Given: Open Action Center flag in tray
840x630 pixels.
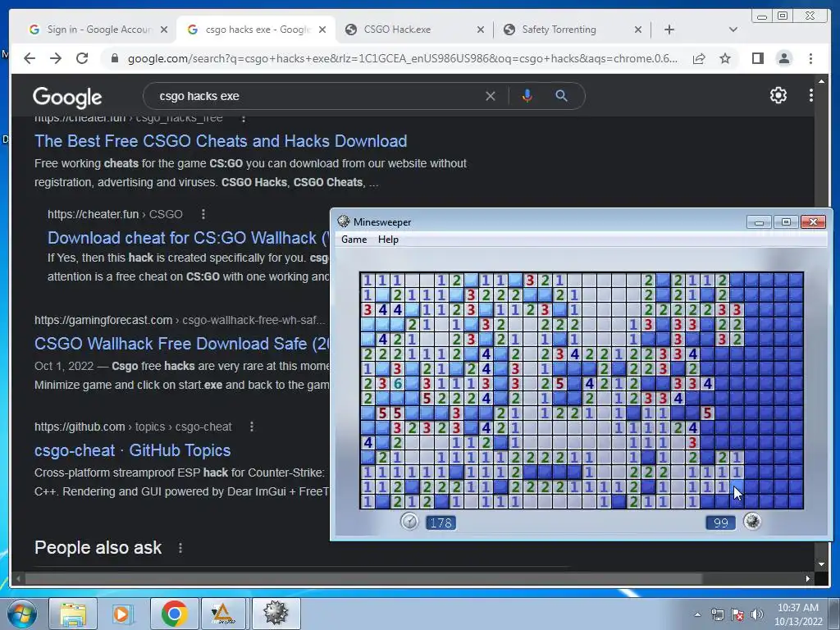Looking at the screenshot, I should pos(737,615).
